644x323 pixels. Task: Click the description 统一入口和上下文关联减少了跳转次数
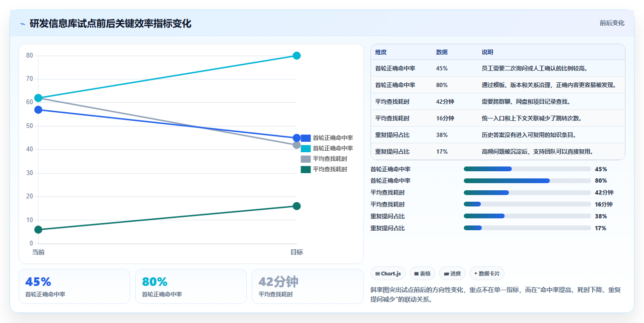pyautogui.click(x=532, y=118)
